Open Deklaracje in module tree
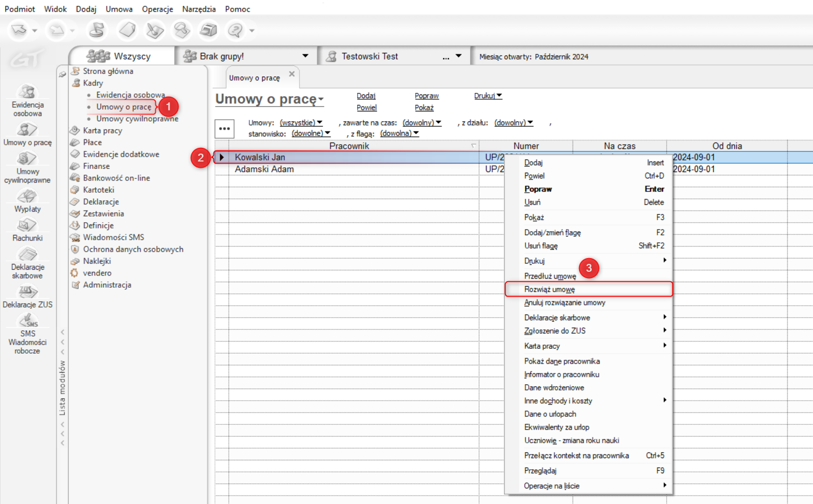813x504 pixels. (101, 202)
